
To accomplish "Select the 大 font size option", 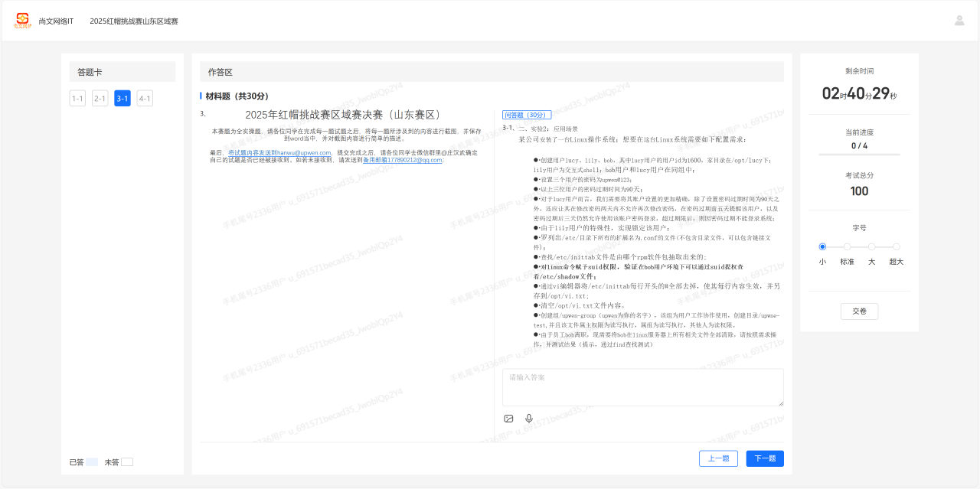I will point(871,246).
